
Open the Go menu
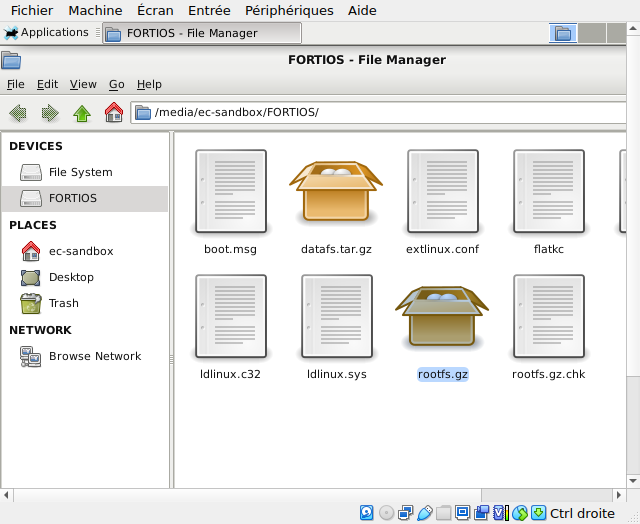(x=117, y=84)
